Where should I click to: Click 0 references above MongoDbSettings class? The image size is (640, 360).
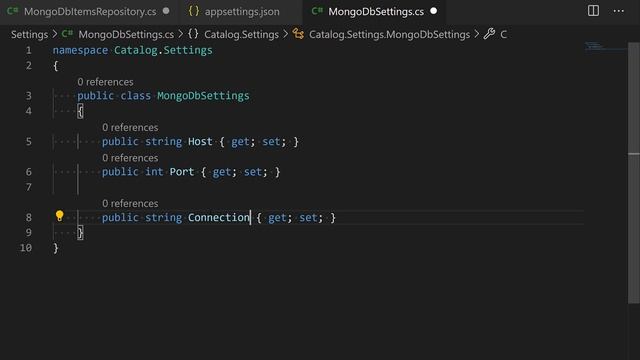pyautogui.click(x=105, y=82)
